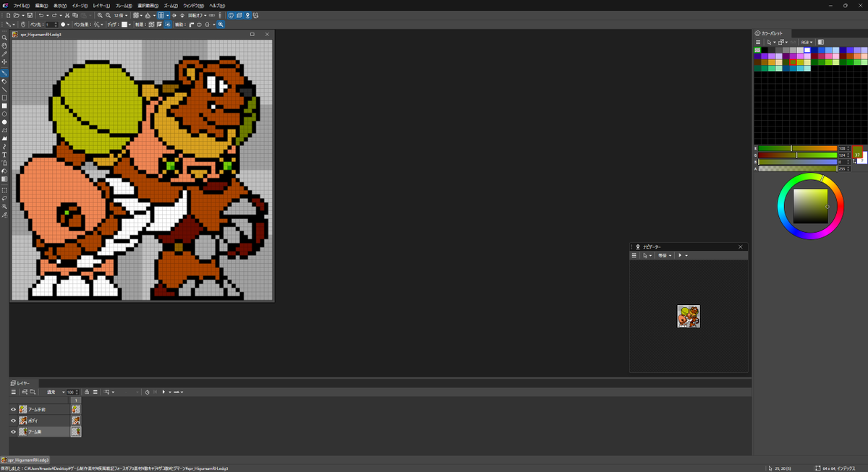Select the magnifier zoom tool in toolbox
Screen dimensions: 868x472
point(4,37)
